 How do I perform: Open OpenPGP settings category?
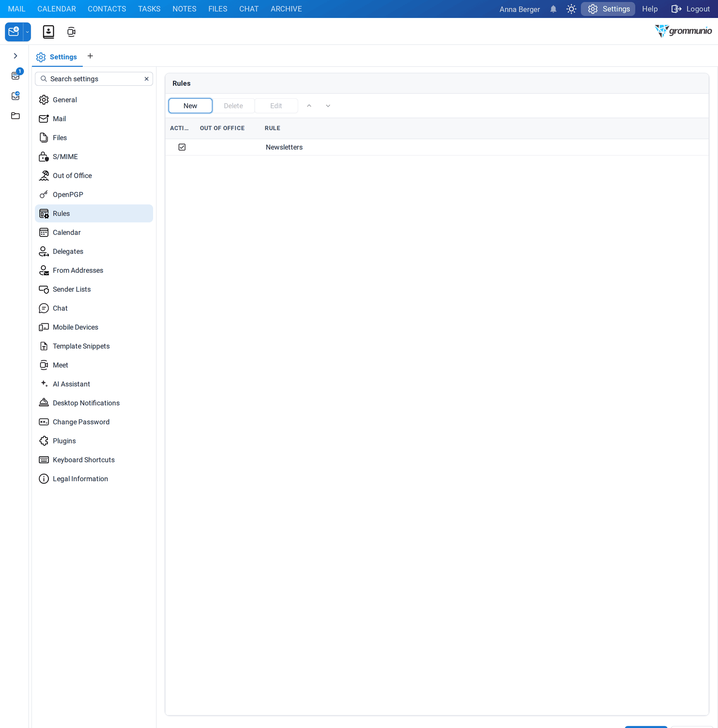point(94,194)
